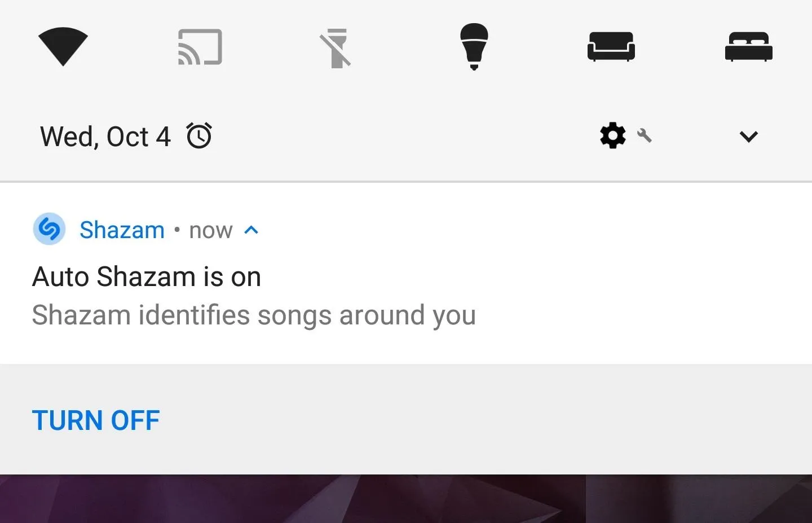Tap the small wrench tuner icon

tap(645, 135)
